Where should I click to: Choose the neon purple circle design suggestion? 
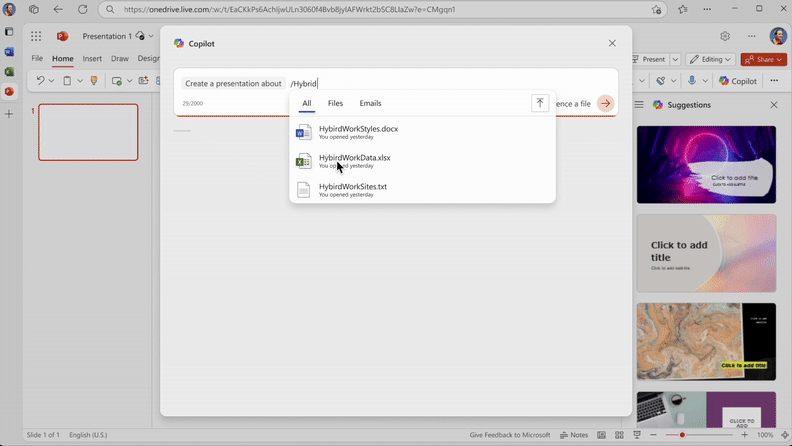(x=706, y=165)
